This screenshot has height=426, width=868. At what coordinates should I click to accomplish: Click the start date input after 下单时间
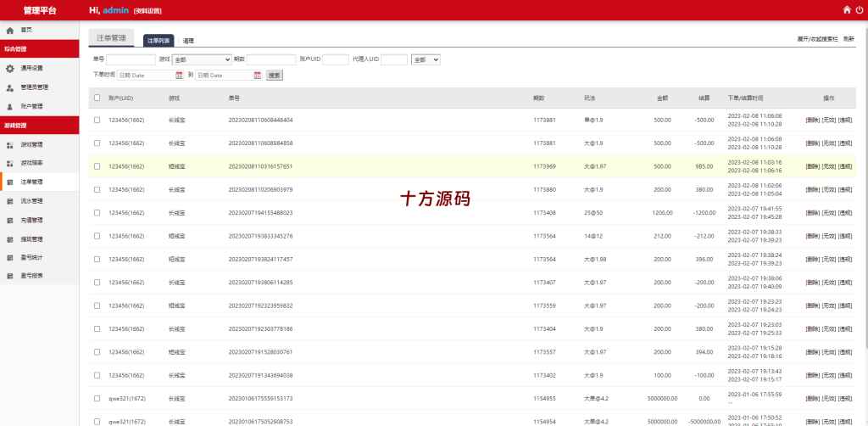[150, 76]
